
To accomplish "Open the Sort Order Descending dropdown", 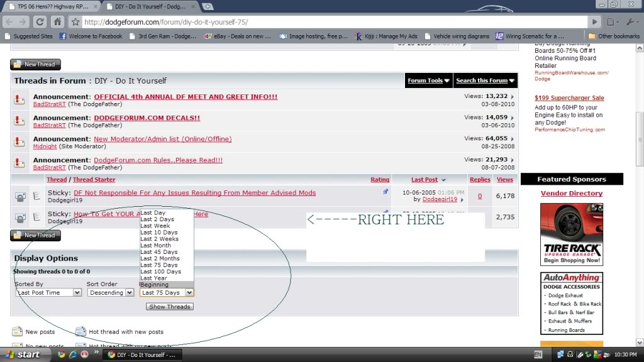I will click(111, 293).
